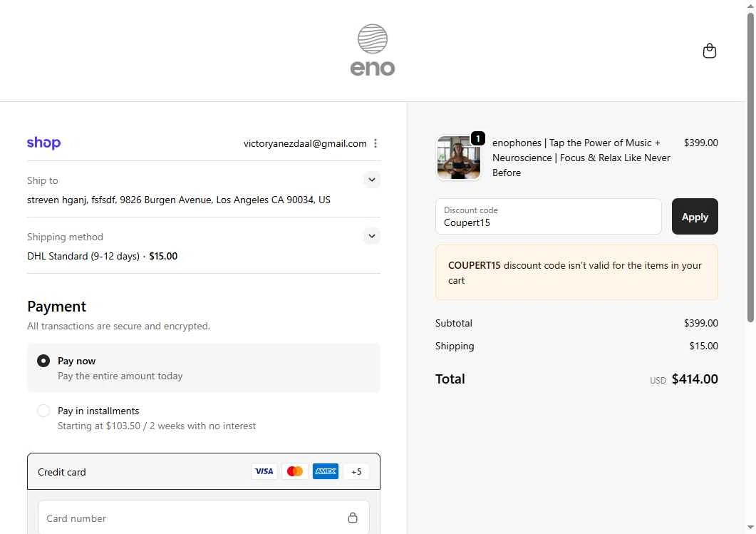Select the Pay in installments option
This screenshot has width=756, height=534.
click(x=43, y=411)
